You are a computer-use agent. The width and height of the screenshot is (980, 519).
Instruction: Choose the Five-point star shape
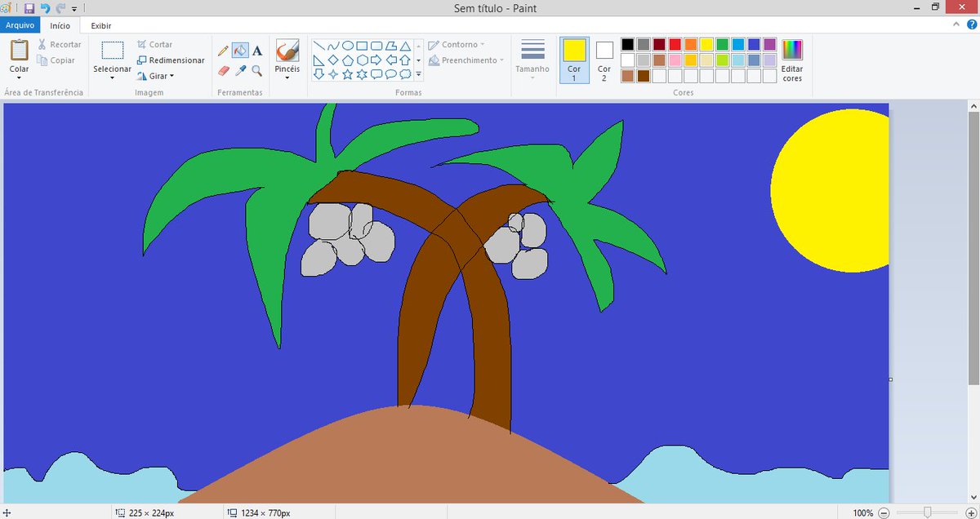(347, 74)
